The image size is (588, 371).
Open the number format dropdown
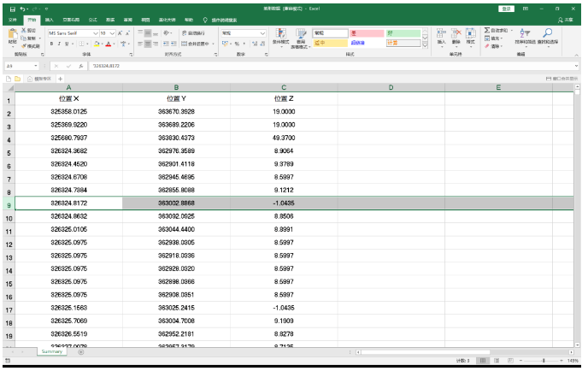[262, 33]
